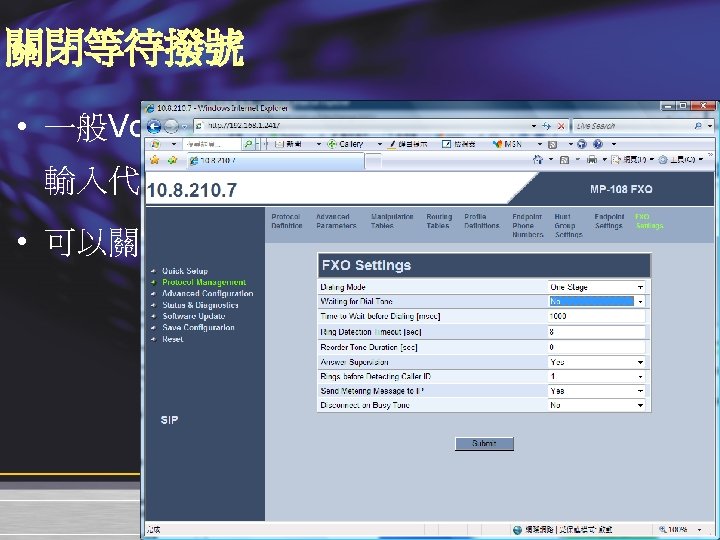Open the Profile Definitions tab
Image resolution: width=720 pixels, height=540 pixels.
(x=482, y=221)
